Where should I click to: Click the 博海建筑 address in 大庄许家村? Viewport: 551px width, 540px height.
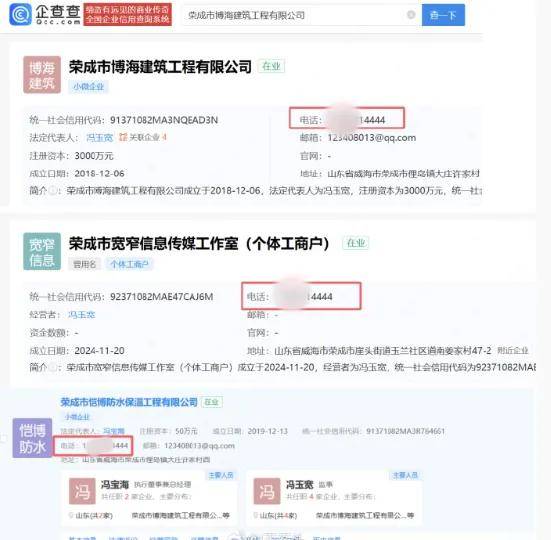(403, 174)
